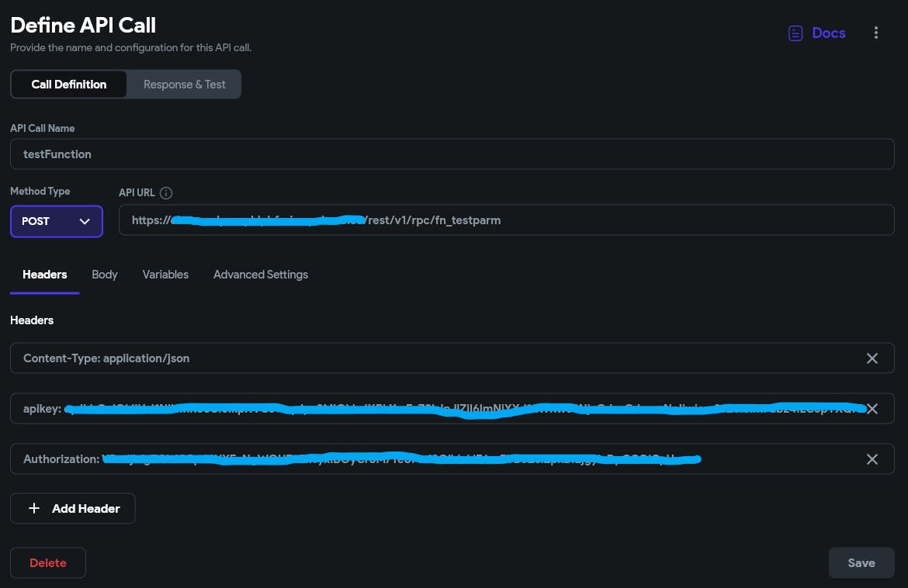908x588 pixels.
Task: Open the Advanced Settings tab
Action: [261, 275]
